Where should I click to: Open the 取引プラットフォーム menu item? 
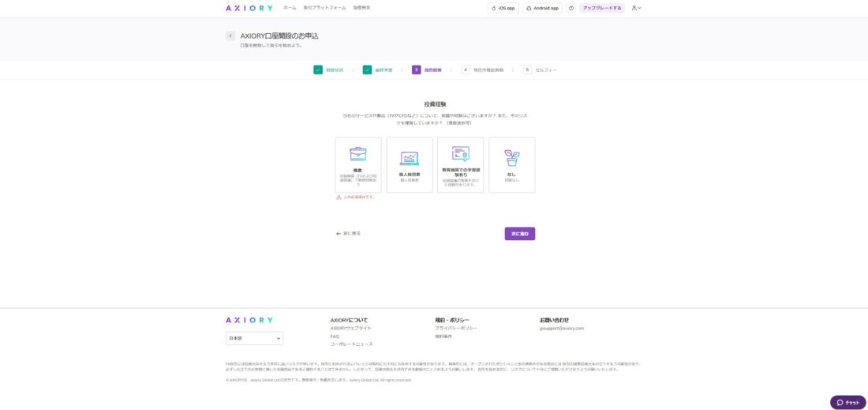click(324, 8)
